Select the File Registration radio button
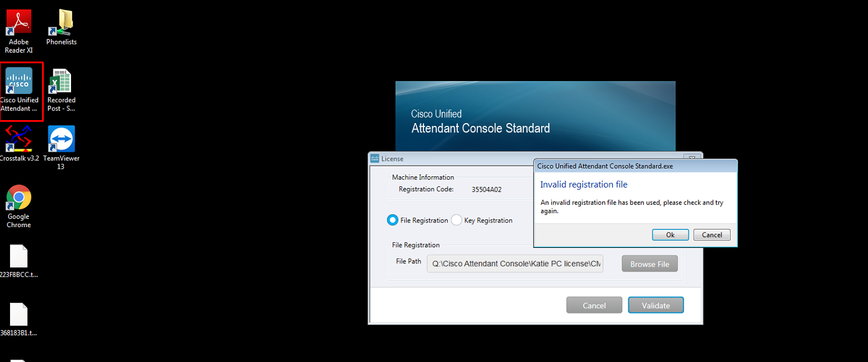The height and width of the screenshot is (362, 868). click(x=392, y=220)
